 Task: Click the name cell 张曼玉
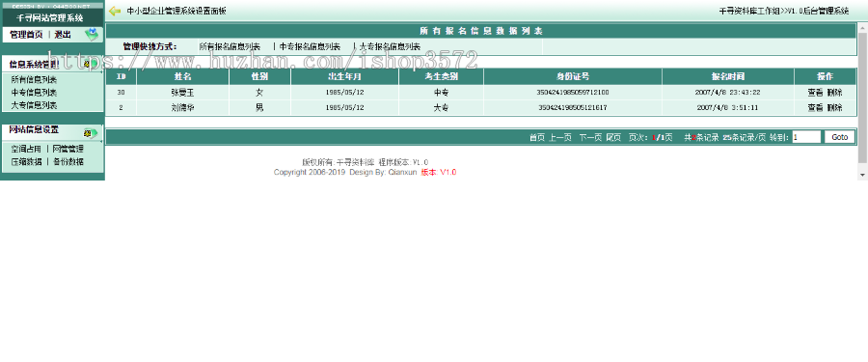182,93
